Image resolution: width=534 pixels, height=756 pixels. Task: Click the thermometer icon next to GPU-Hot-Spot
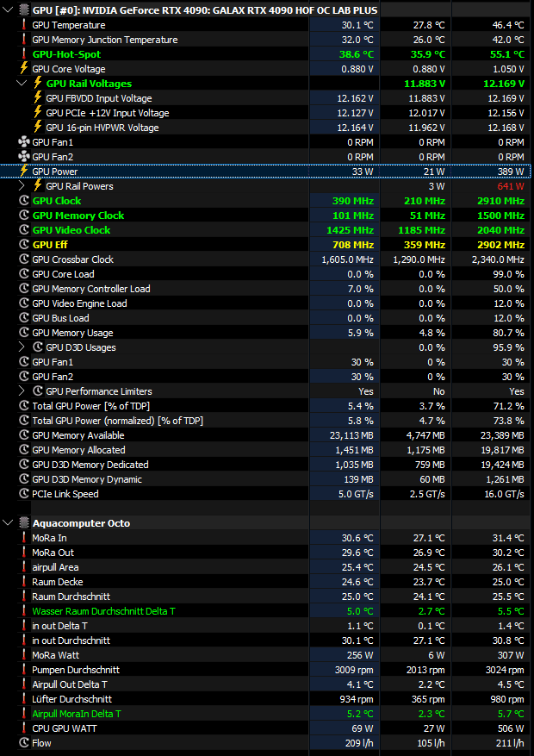point(23,54)
